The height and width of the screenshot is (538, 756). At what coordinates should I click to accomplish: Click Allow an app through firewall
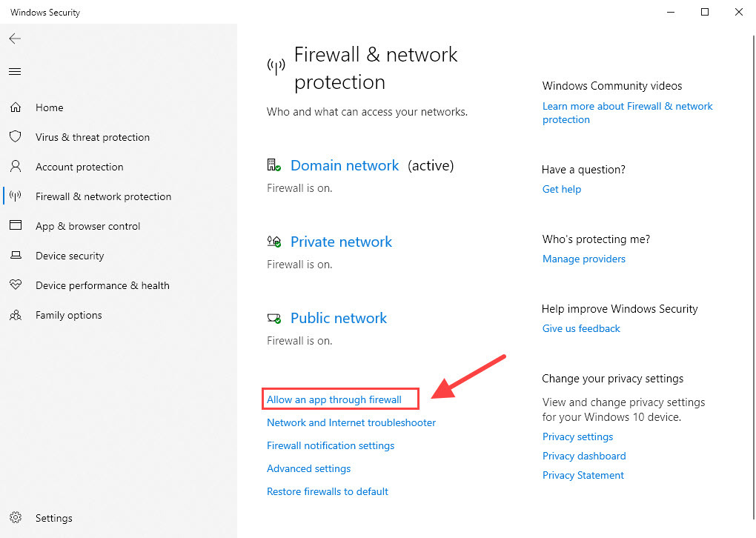[334, 399]
